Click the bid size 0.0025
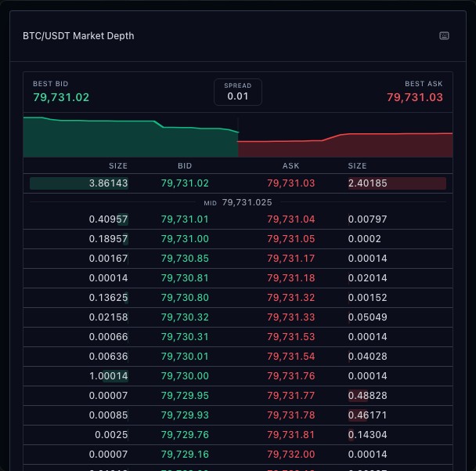 (x=111, y=435)
